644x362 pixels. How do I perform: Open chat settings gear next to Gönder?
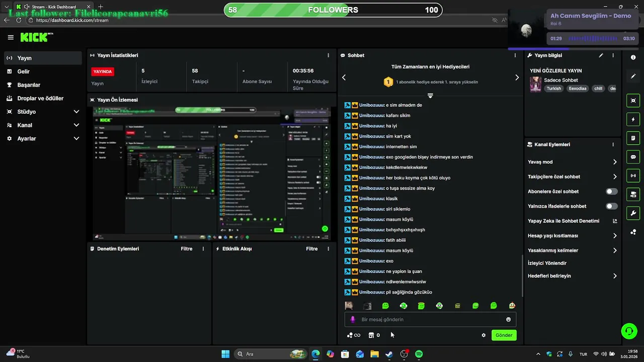pyautogui.click(x=484, y=335)
